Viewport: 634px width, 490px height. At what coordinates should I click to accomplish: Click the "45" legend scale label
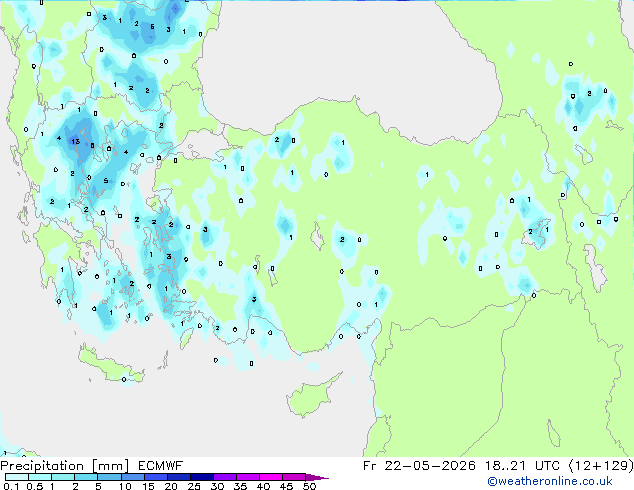point(286,486)
